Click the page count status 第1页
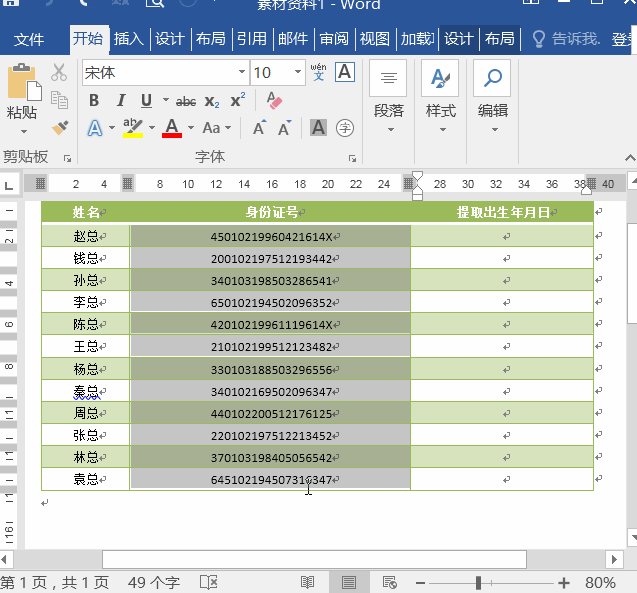Image resolution: width=637 pixels, height=593 pixels. pyautogui.click(x=54, y=582)
